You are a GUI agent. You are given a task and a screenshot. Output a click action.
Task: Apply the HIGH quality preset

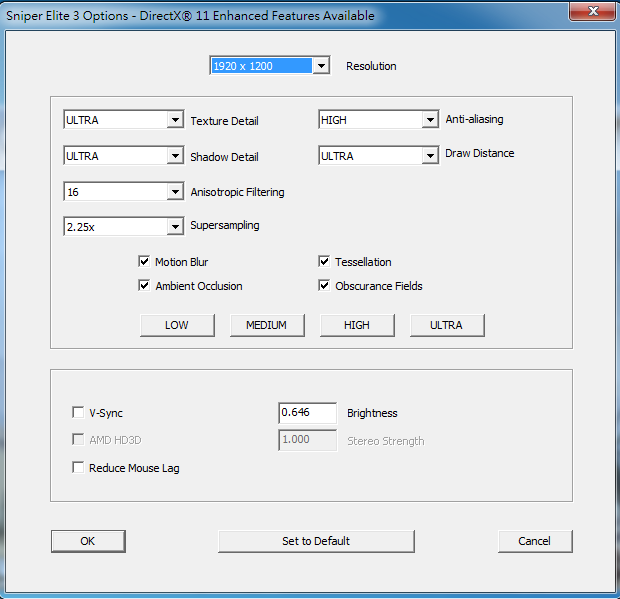pos(357,325)
